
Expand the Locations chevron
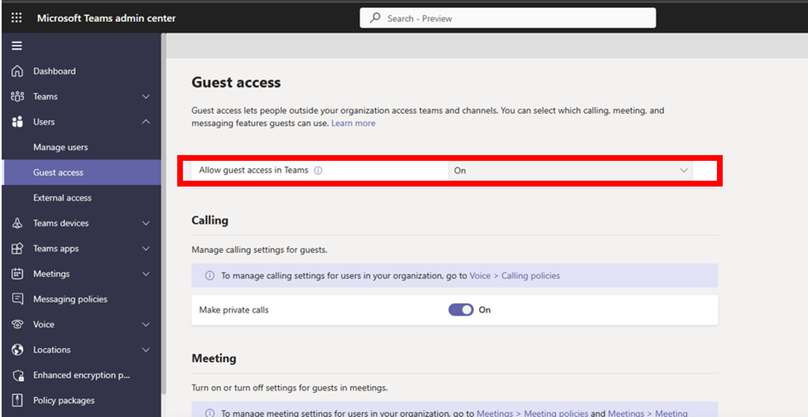146,349
